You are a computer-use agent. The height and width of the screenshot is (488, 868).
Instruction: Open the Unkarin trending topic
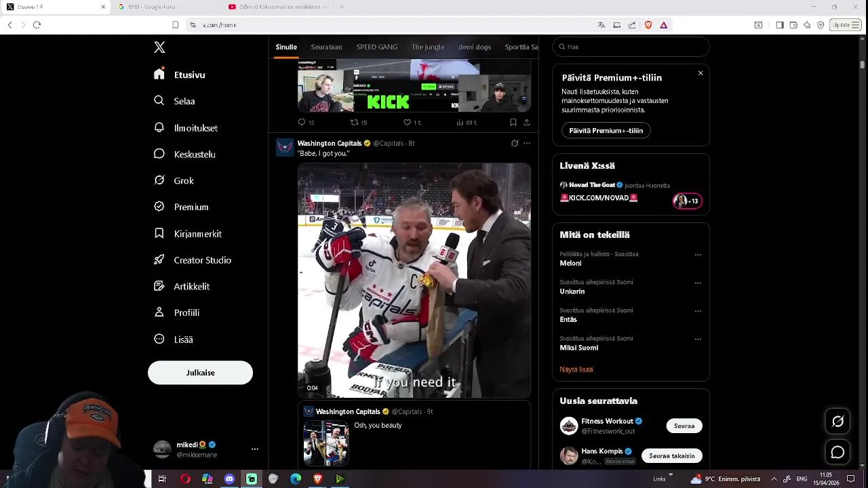coord(572,291)
